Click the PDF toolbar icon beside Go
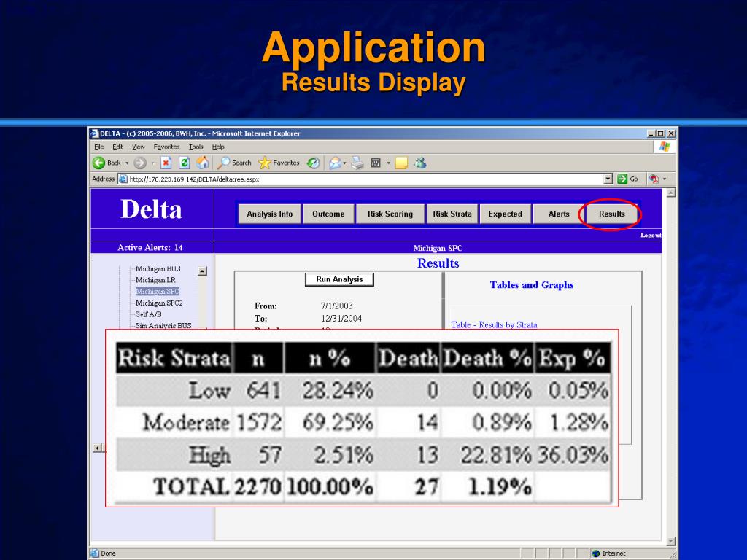 click(654, 179)
